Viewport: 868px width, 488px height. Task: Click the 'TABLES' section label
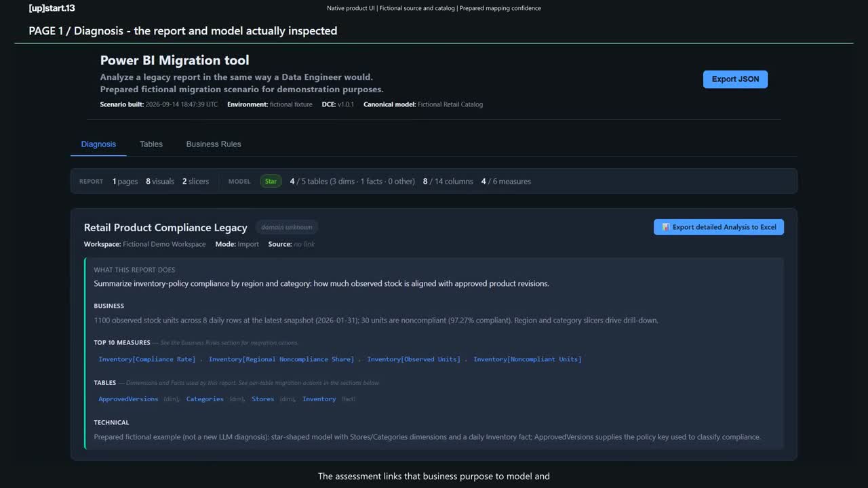pos(105,383)
